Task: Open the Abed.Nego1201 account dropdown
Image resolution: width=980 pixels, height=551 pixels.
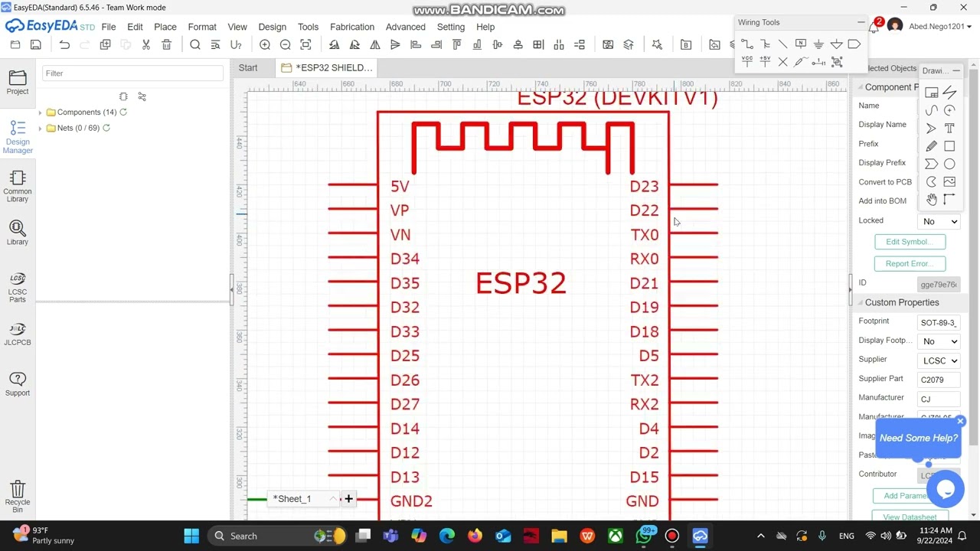Action: click(x=940, y=27)
